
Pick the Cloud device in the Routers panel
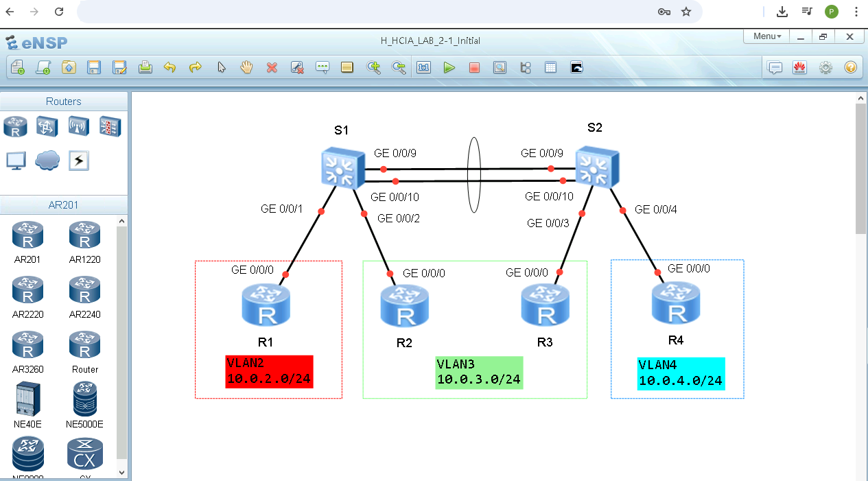click(x=46, y=160)
